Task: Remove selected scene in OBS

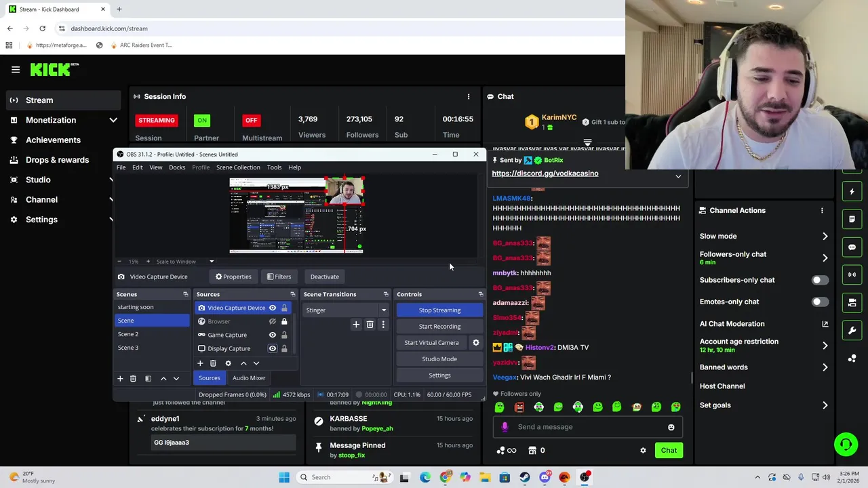Action: 133,378
